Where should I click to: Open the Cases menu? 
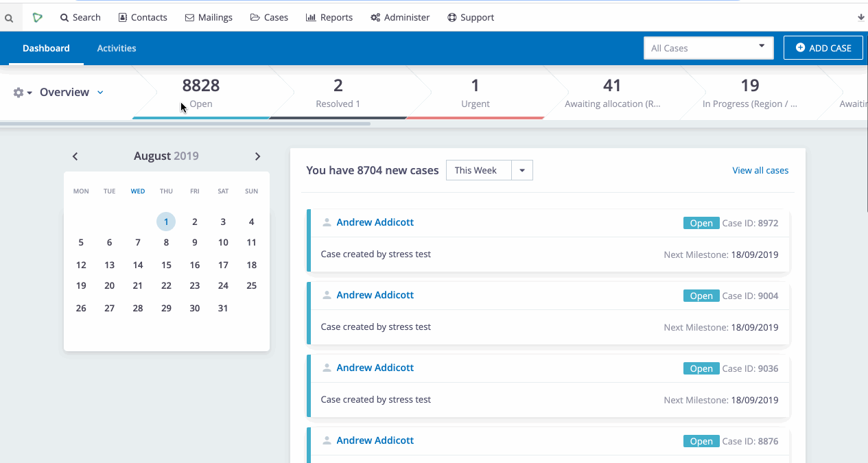pos(269,17)
